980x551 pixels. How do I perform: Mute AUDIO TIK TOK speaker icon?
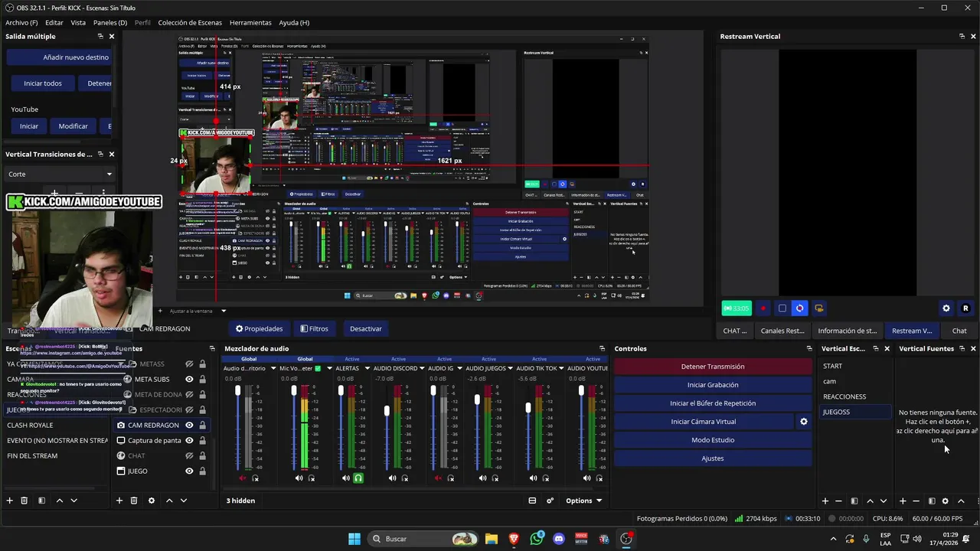coord(534,478)
